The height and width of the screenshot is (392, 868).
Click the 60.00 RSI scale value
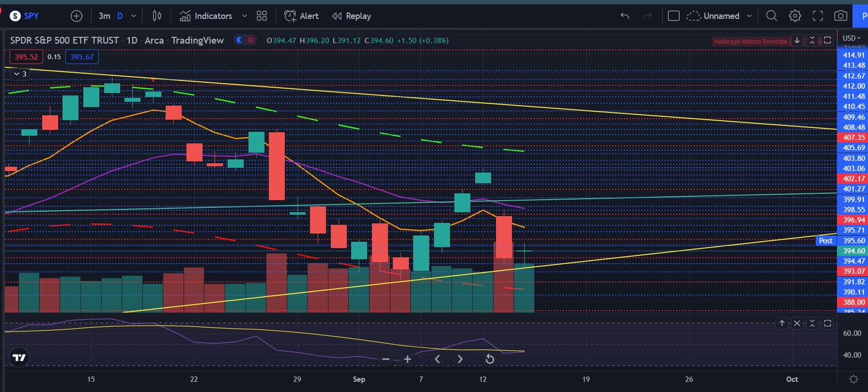[x=852, y=333]
